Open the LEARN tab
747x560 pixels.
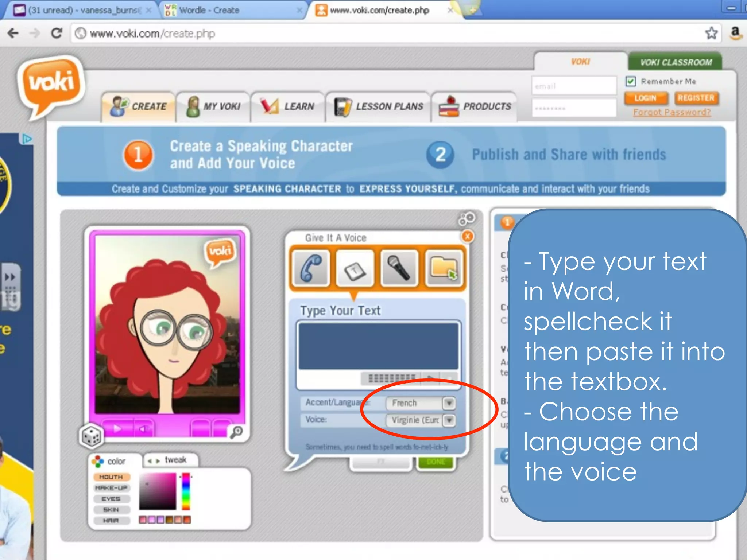tap(287, 106)
